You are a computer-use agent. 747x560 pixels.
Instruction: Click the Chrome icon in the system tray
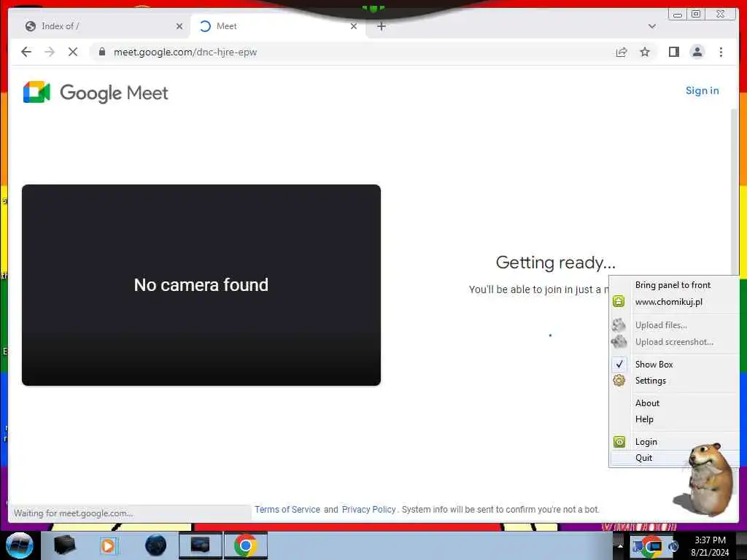pyautogui.click(x=651, y=547)
